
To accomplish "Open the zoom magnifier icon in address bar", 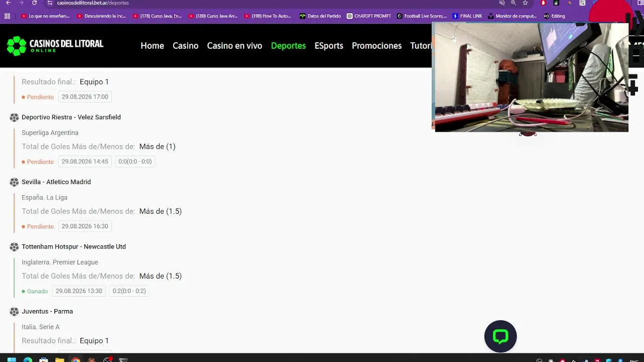I will 514,3.
